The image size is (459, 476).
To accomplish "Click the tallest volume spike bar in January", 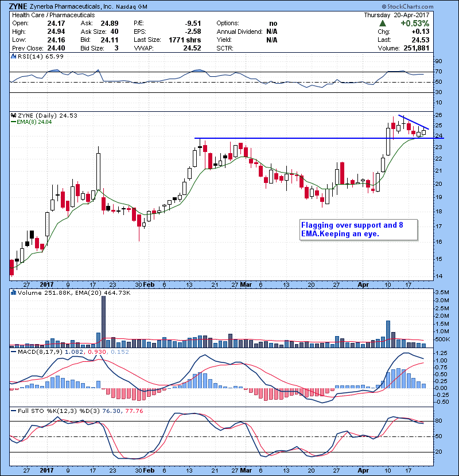I will click(103, 322).
